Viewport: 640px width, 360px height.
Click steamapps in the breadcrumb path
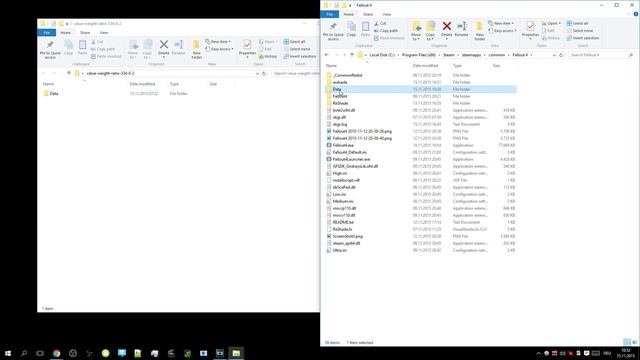click(471, 55)
